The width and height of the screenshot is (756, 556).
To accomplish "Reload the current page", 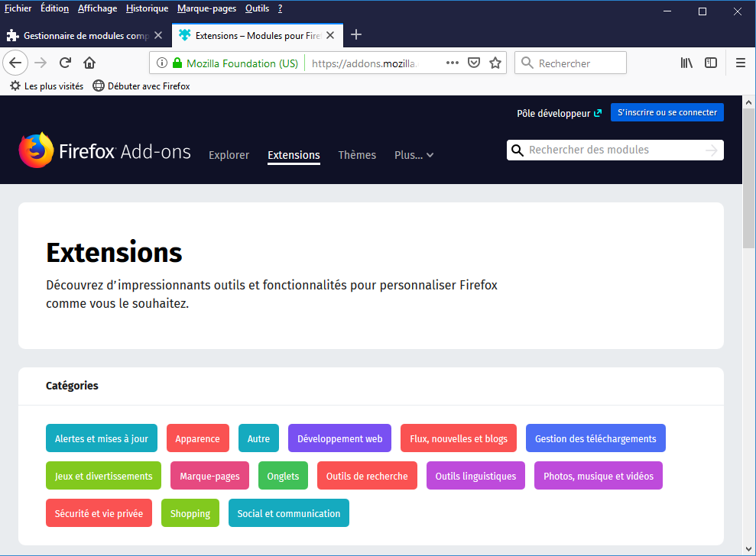I will click(65, 63).
